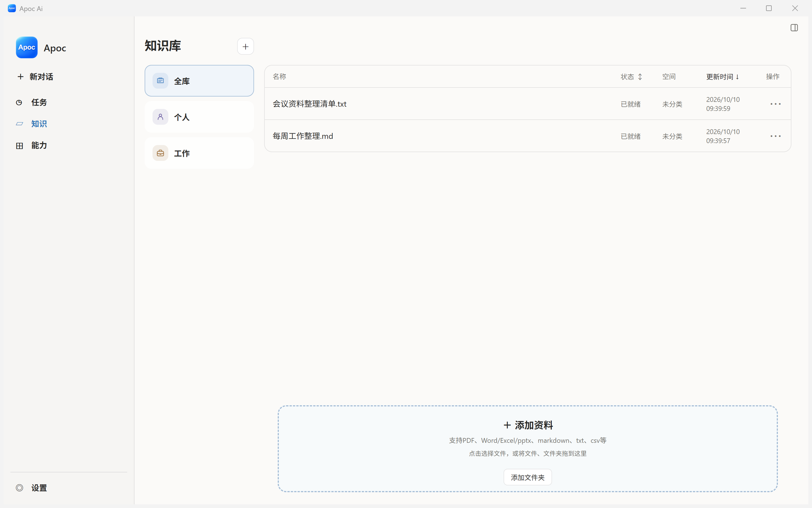Start a new conversation with 新对话
Screen dimensions: 812x508
[35, 76]
